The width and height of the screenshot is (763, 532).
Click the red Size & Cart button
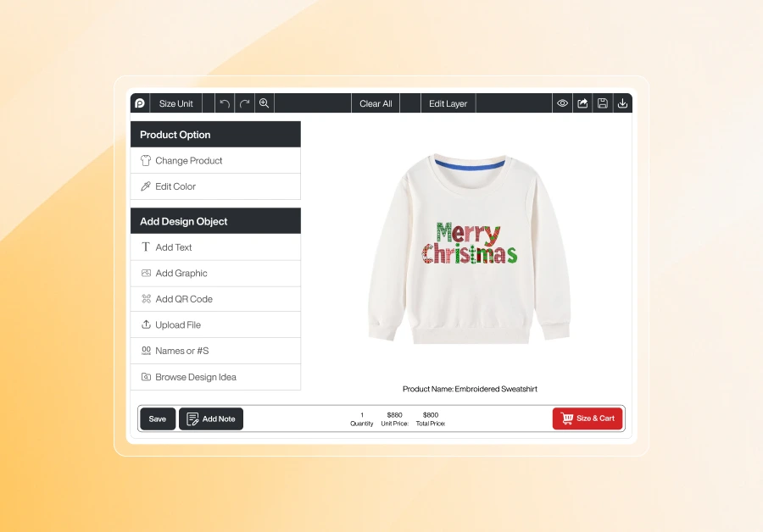click(588, 418)
